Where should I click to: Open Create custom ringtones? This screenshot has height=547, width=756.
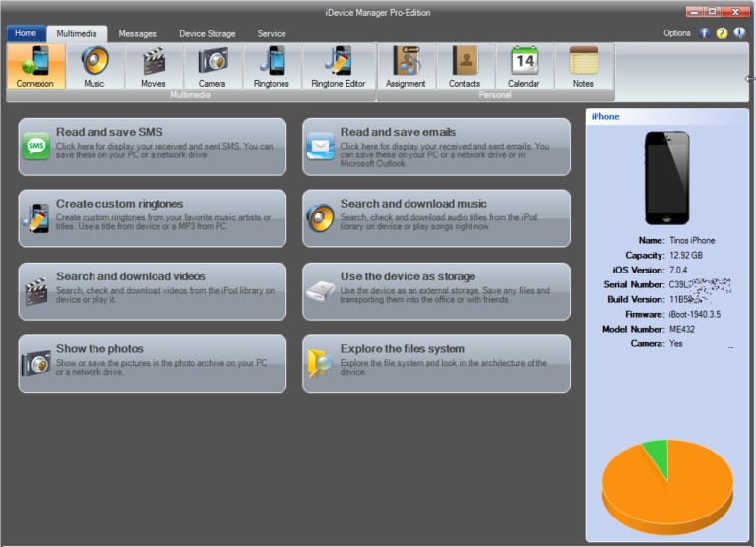[153, 218]
